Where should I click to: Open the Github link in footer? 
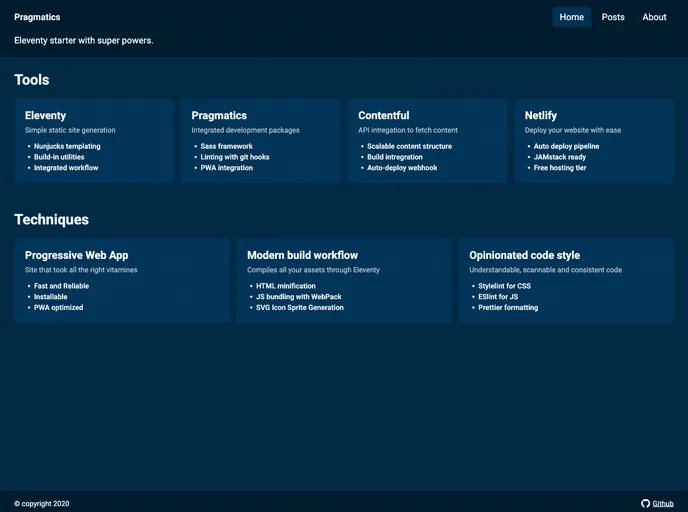[x=663, y=503]
